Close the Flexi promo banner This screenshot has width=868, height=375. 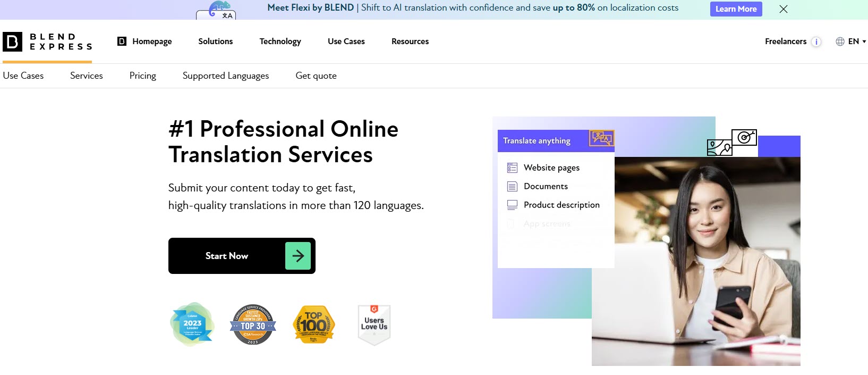[x=784, y=9]
